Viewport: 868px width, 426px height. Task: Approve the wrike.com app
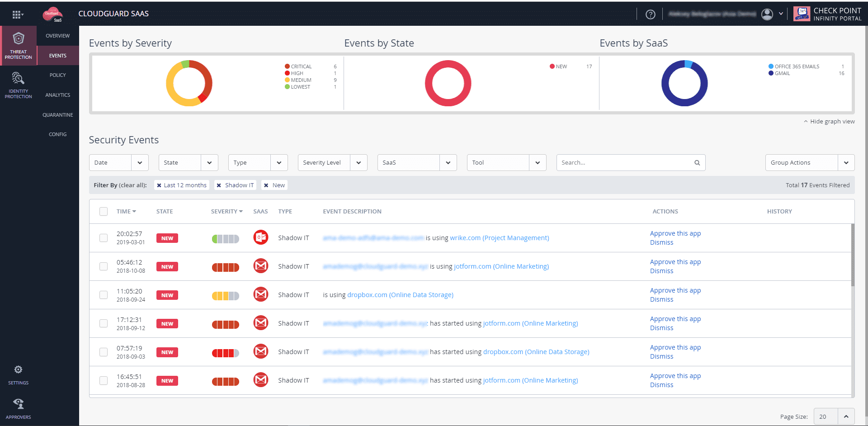coord(675,233)
